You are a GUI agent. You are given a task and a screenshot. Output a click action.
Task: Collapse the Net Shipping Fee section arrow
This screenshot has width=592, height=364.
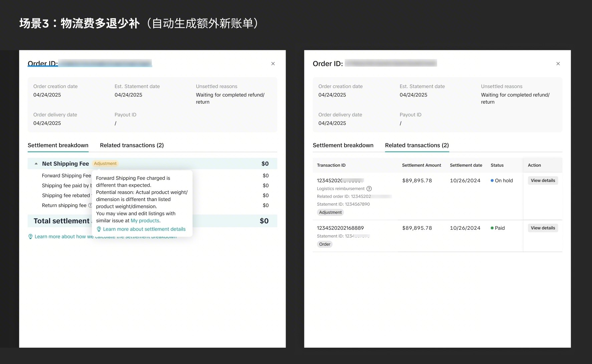pos(36,164)
